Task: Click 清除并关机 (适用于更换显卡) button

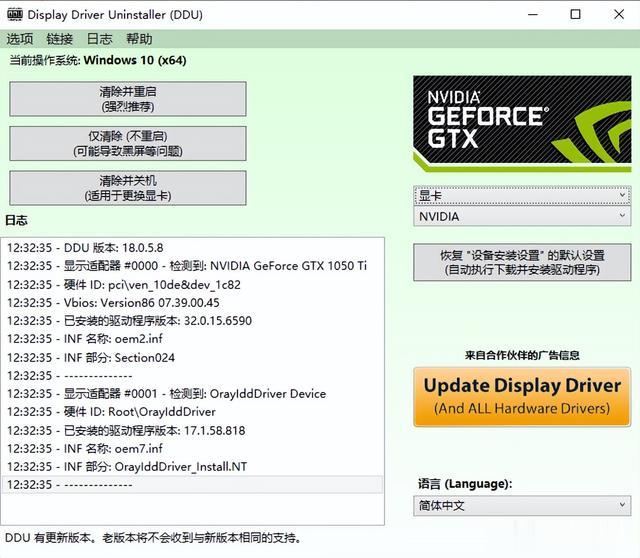Action: (x=128, y=188)
